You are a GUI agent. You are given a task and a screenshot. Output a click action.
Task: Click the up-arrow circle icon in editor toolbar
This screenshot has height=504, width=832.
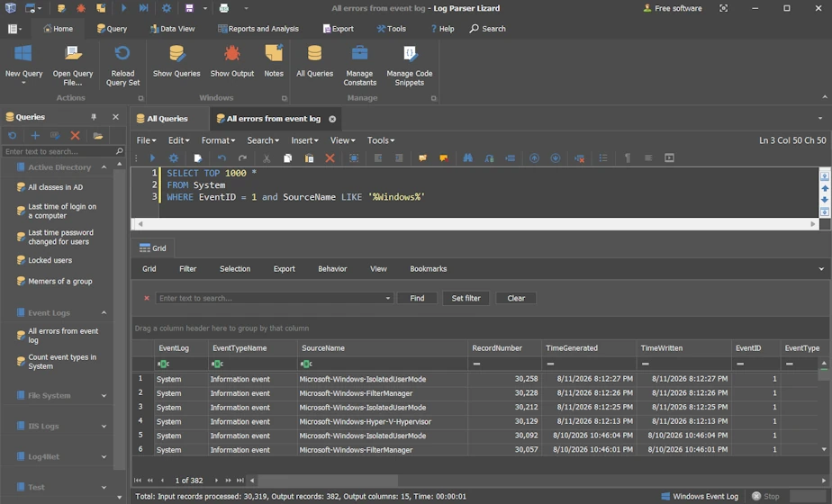pyautogui.click(x=534, y=158)
